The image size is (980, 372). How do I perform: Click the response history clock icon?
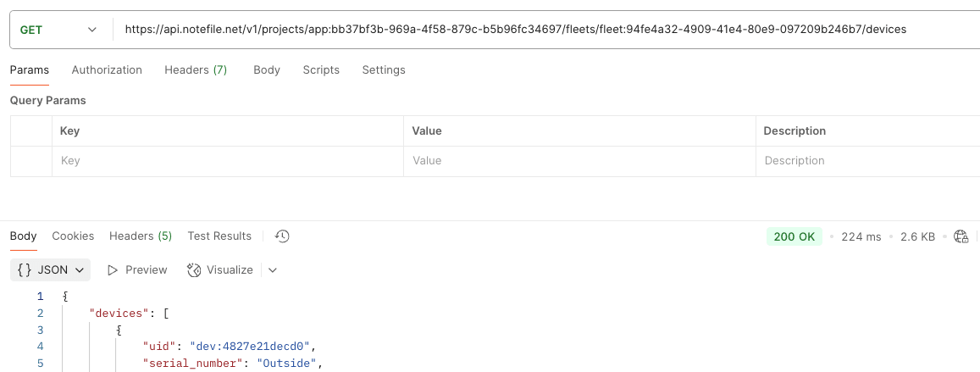click(283, 236)
